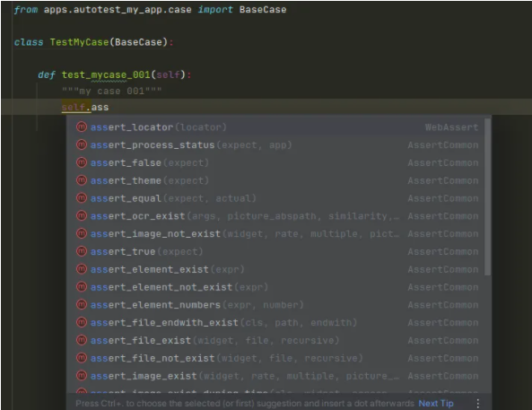The width and height of the screenshot is (532, 410).
Task: Open the Next Tip link
Action: (x=436, y=403)
